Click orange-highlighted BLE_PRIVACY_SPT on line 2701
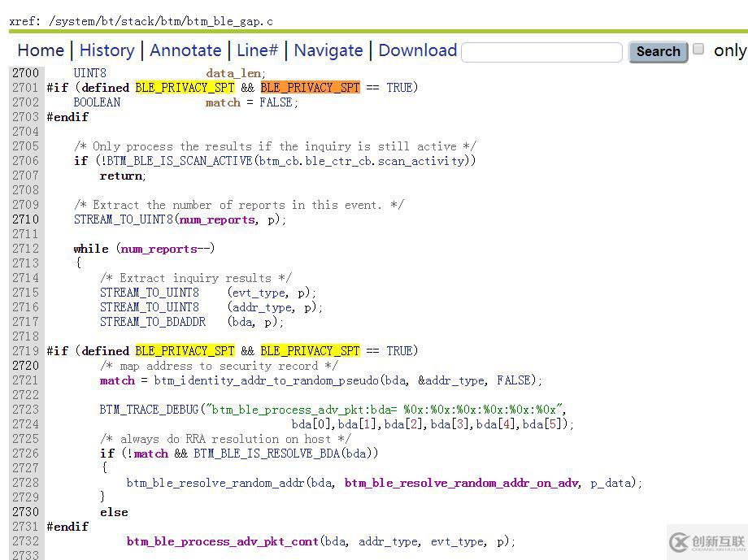 pos(310,88)
